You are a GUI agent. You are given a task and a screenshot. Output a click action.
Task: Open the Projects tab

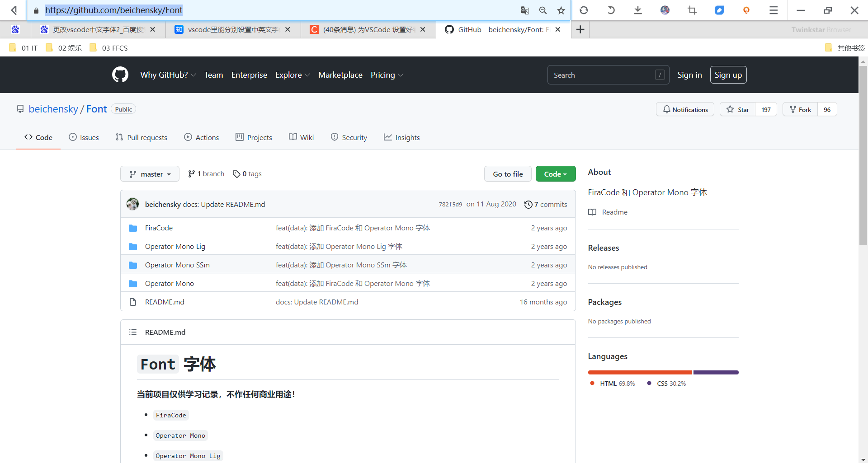click(254, 137)
